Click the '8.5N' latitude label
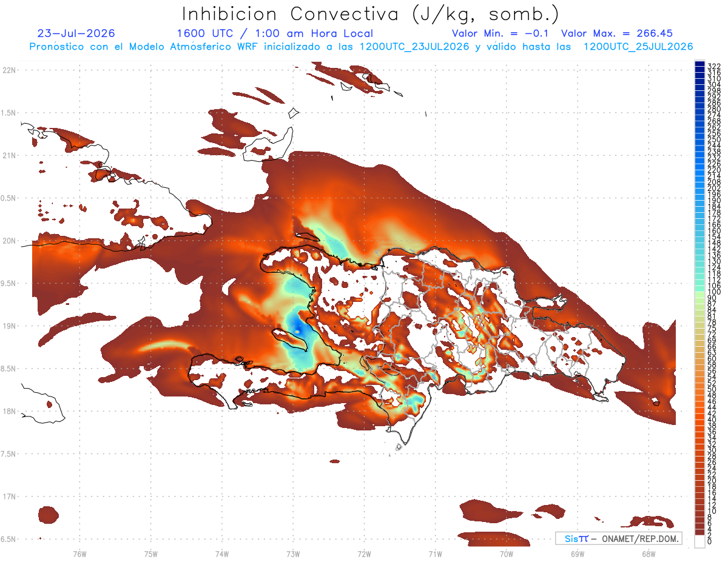Image resolution: width=728 pixels, height=562 pixels. pyautogui.click(x=9, y=369)
